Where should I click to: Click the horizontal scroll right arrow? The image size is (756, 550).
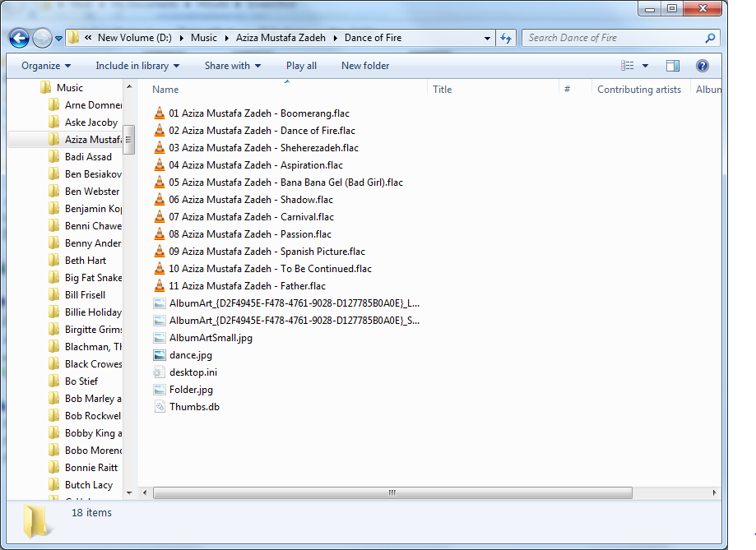coord(714,492)
